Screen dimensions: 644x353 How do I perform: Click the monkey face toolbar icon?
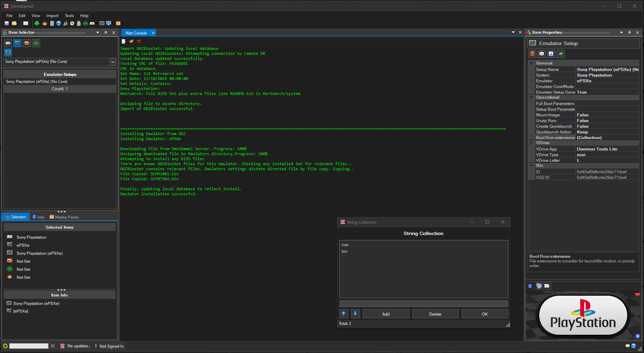coord(44,23)
